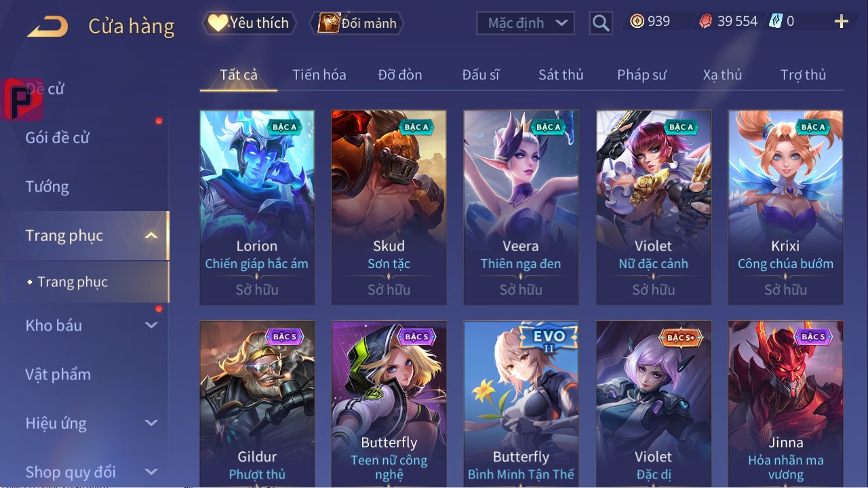
Task: Switch to the Sát thủ tab
Action: click(561, 75)
